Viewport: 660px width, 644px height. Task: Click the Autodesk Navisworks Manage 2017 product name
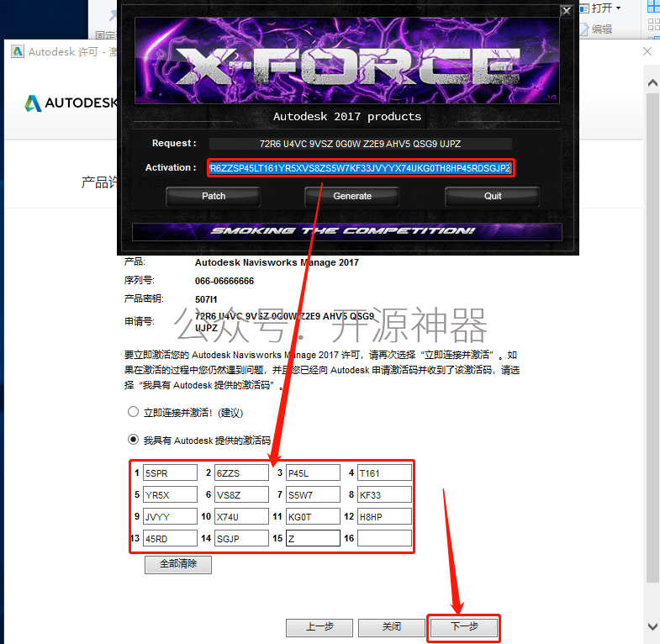pos(277,262)
